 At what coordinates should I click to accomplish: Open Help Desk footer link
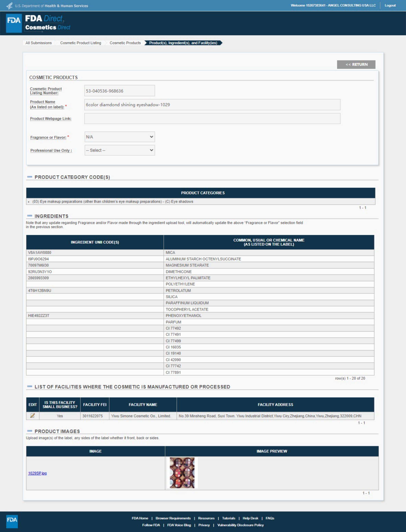[x=250, y=518]
